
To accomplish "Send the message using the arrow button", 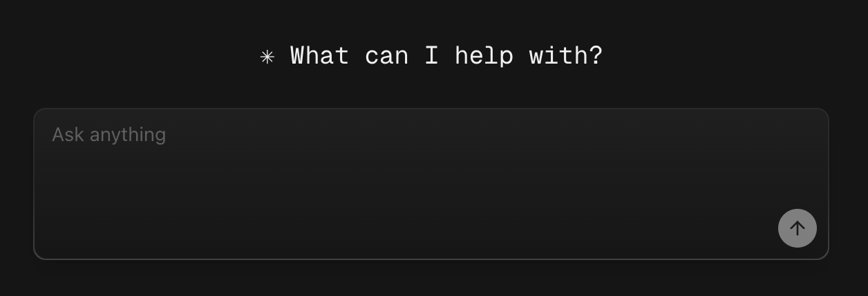I will tap(797, 228).
